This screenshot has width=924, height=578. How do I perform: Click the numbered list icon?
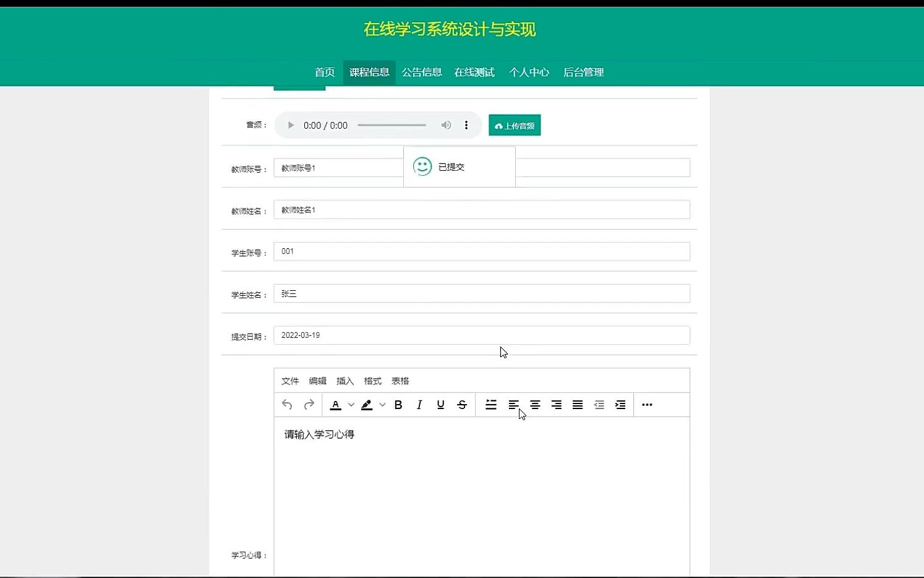491,404
